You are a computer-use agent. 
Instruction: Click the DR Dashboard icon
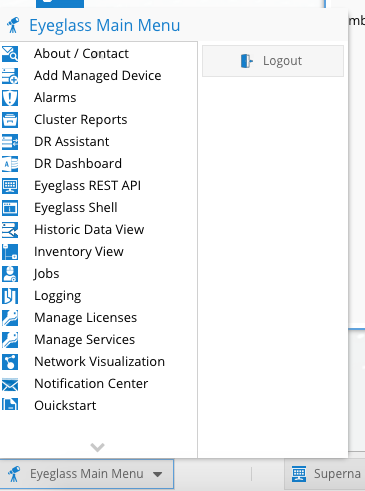[x=10, y=164]
